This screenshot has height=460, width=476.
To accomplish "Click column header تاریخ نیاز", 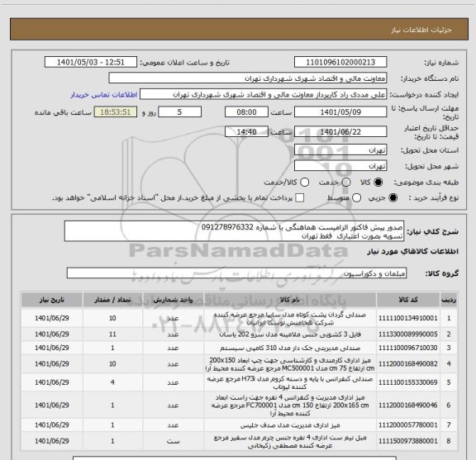I will (x=52, y=300).
